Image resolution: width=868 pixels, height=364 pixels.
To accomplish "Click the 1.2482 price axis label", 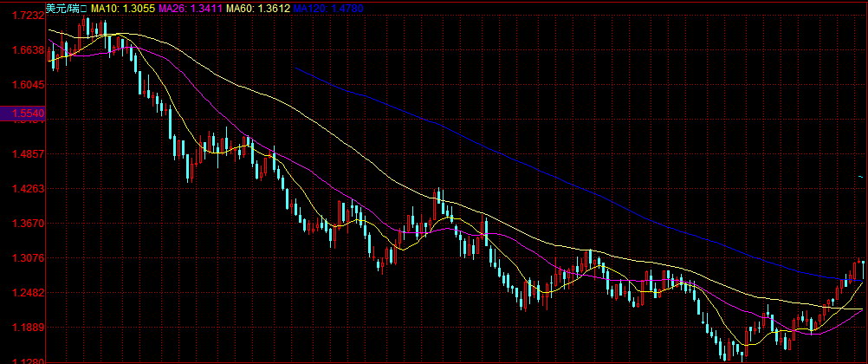I will [x=27, y=293].
